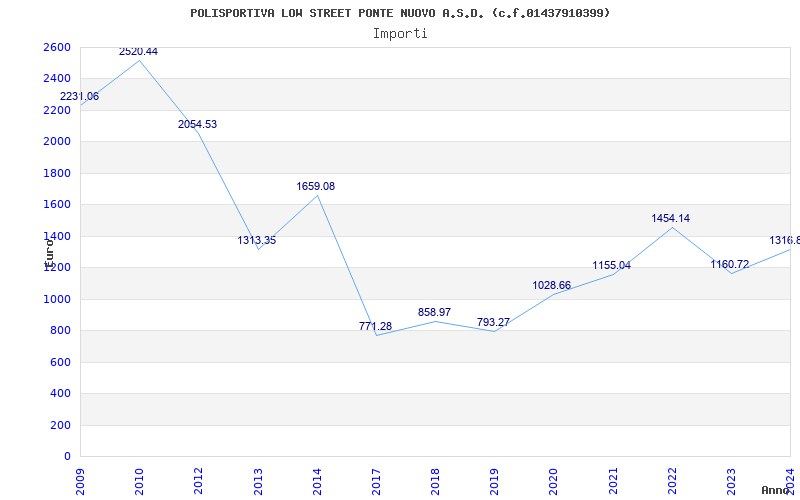The image size is (800, 500).
Task: Click x-axis year 2010
Action: tap(139, 481)
